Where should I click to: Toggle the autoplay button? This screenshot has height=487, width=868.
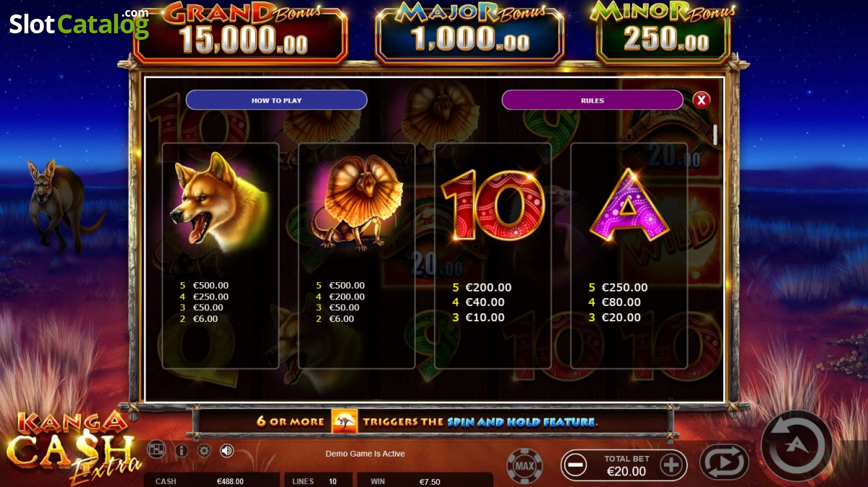[724, 462]
